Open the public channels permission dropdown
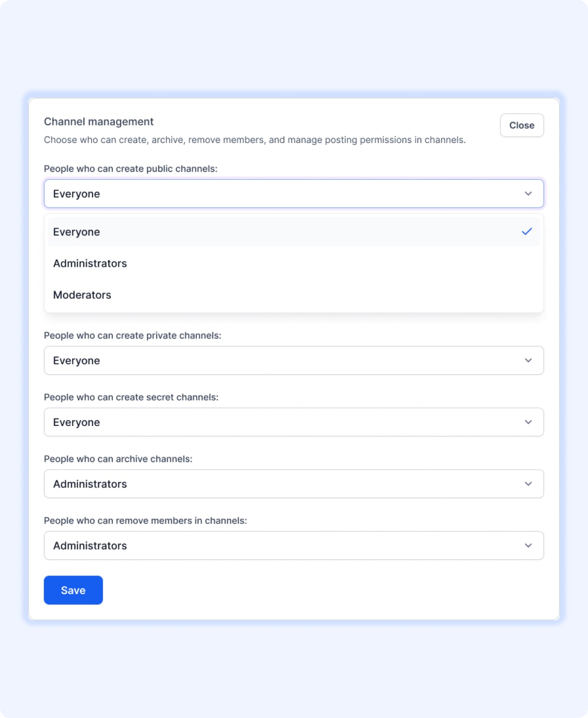The image size is (588, 718). click(294, 193)
